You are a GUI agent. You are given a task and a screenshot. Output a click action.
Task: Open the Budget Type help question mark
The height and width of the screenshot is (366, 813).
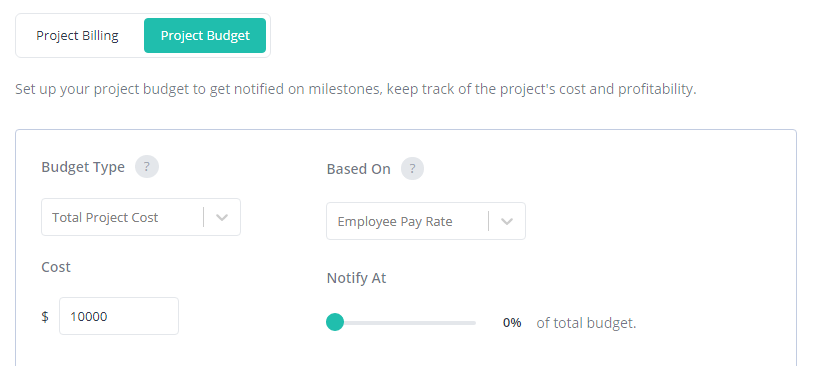point(147,167)
